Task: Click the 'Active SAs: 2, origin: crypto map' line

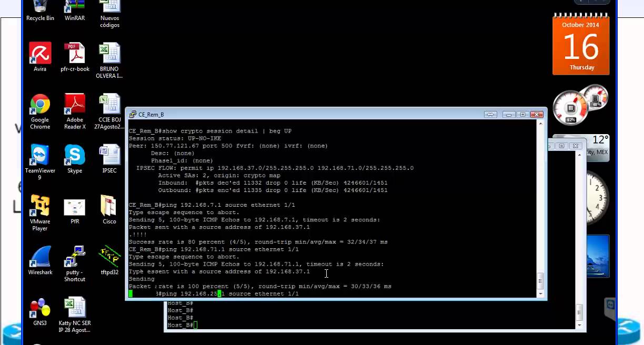Action: [219, 176]
